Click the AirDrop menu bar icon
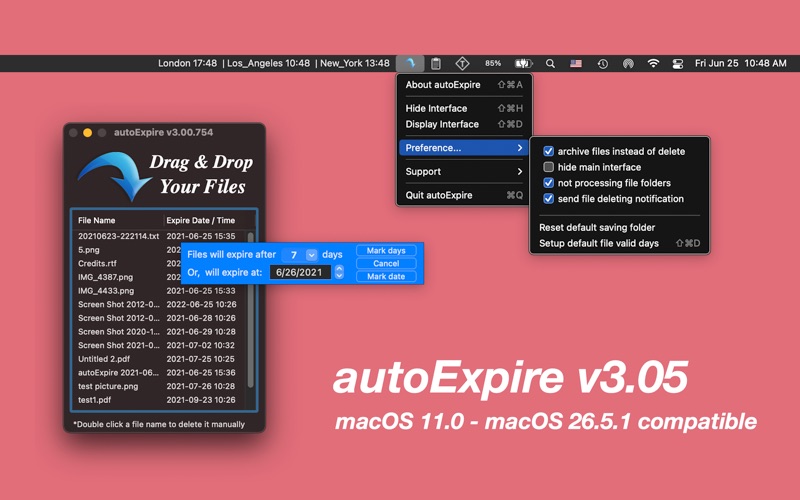 pos(628,63)
